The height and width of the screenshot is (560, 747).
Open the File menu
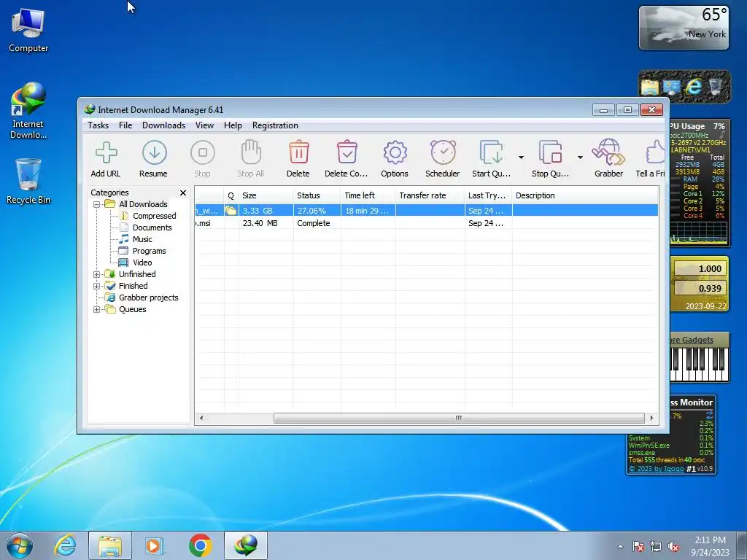tap(125, 125)
